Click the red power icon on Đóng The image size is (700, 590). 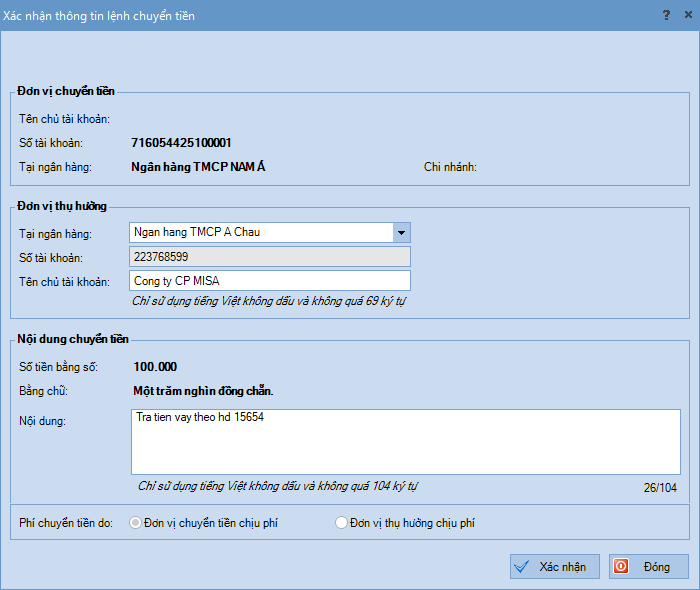click(621, 566)
